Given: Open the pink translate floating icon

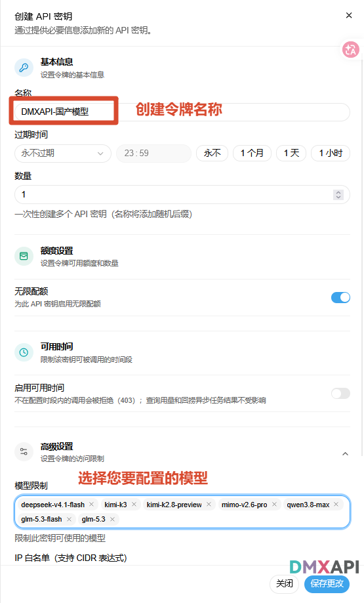Looking at the screenshot, I should (x=350, y=50).
